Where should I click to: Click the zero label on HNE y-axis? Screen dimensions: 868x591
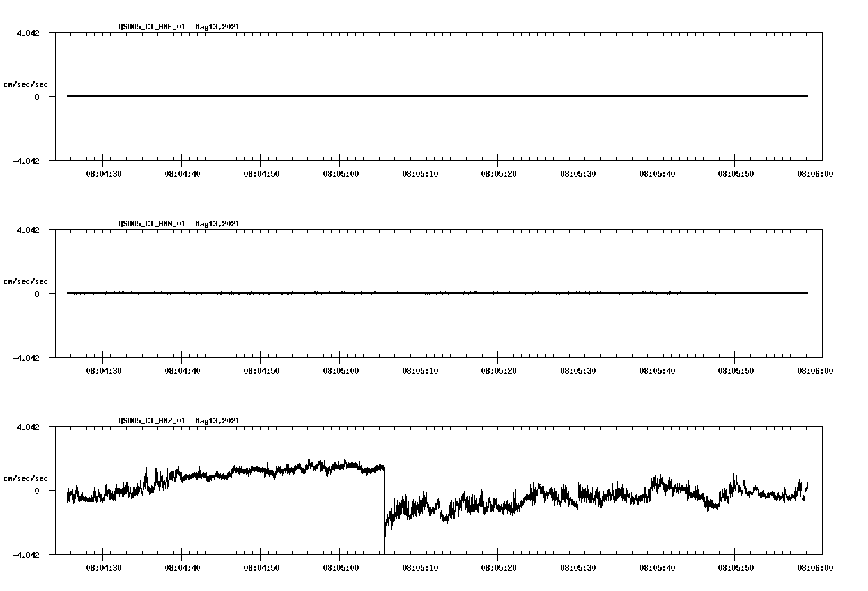37,97
